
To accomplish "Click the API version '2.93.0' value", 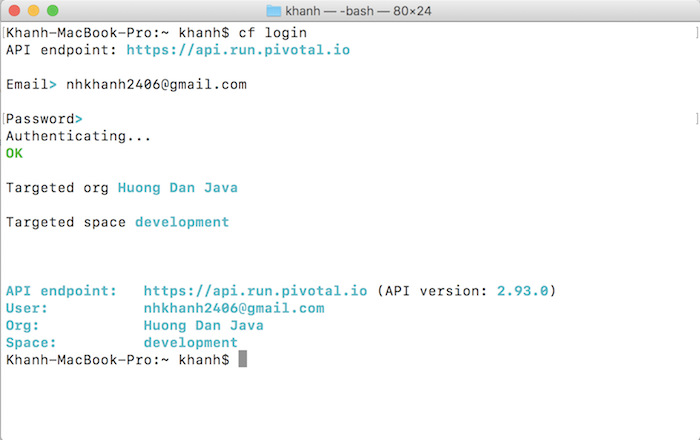I will click(522, 291).
